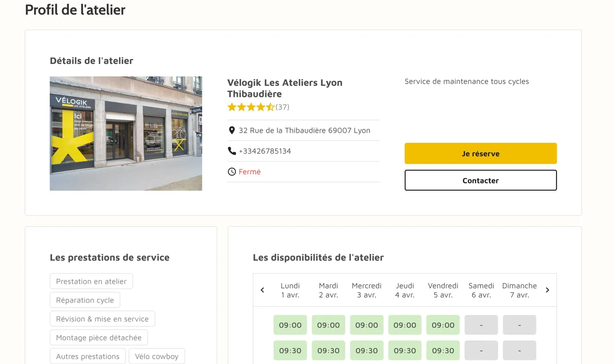Viewport: 614px width, 364px height.
Task: Book the 09:30 slot on Vendredi 5 avr.
Action: click(x=443, y=351)
